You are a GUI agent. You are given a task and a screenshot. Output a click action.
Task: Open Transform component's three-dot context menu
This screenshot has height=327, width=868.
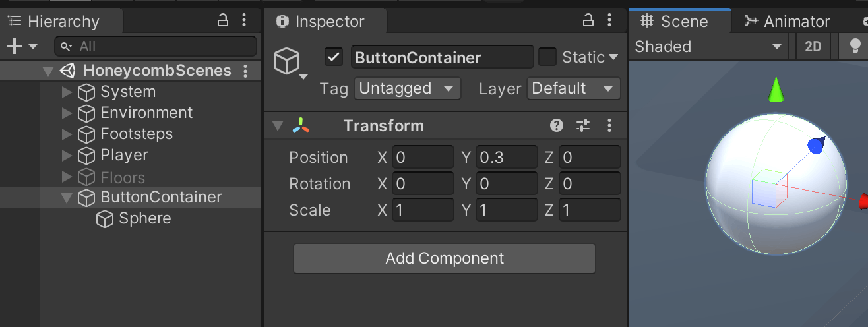point(609,125)
